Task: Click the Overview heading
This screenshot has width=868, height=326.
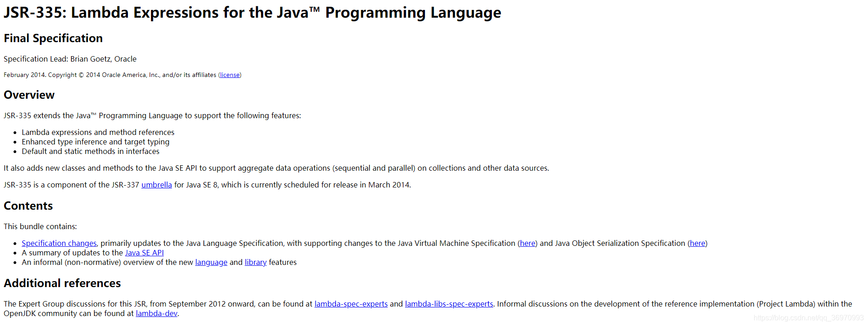Action: (29, 95)
